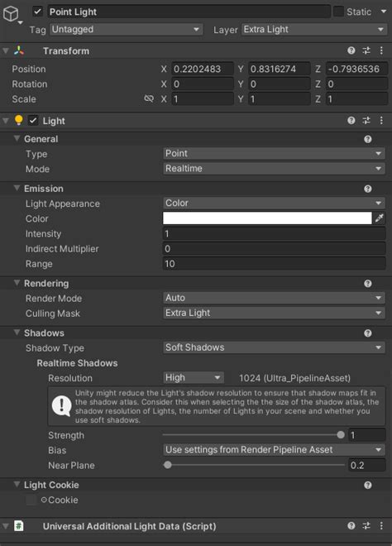Pick color with the eyedropper icon
This screenshot has width=392, height=546.
click(x=380, y=218)
